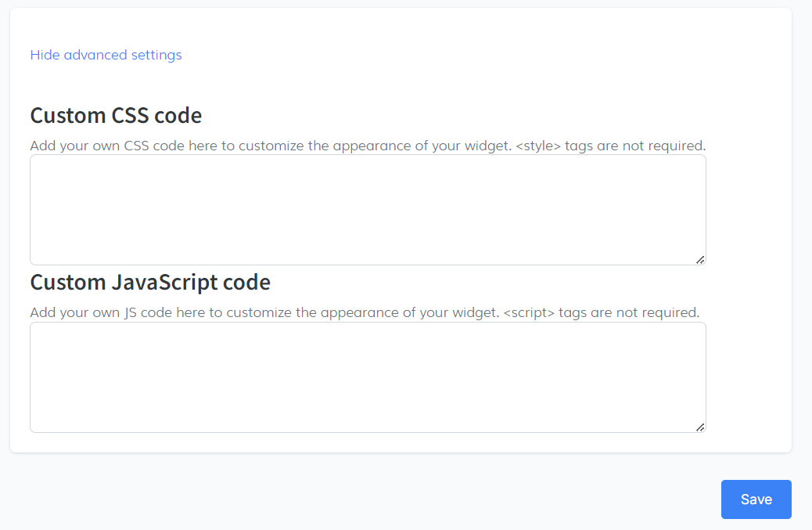Click the JS code description text
Viewport: 812px width, 530px height.
coord(235,312)
